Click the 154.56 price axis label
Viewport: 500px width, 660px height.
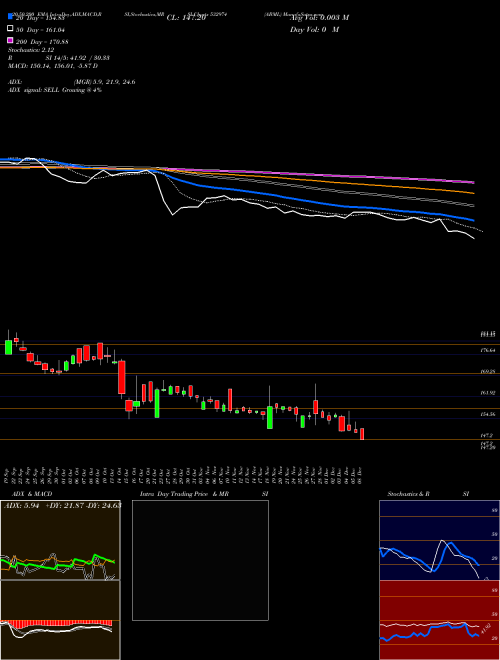487,414
